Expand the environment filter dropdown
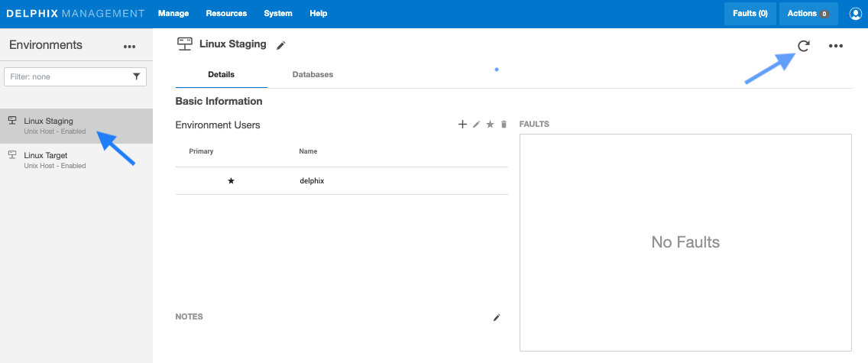 click(137, 76)
